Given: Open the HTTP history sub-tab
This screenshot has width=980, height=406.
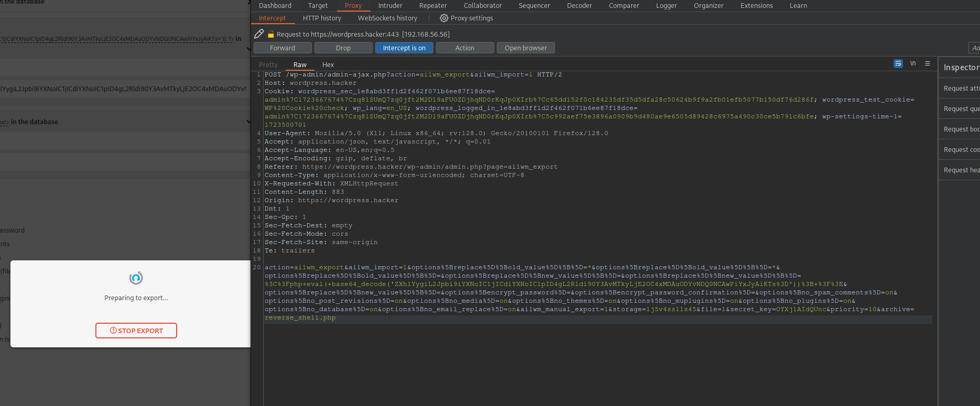Looking at the screenshot, I should coord(322,18).
